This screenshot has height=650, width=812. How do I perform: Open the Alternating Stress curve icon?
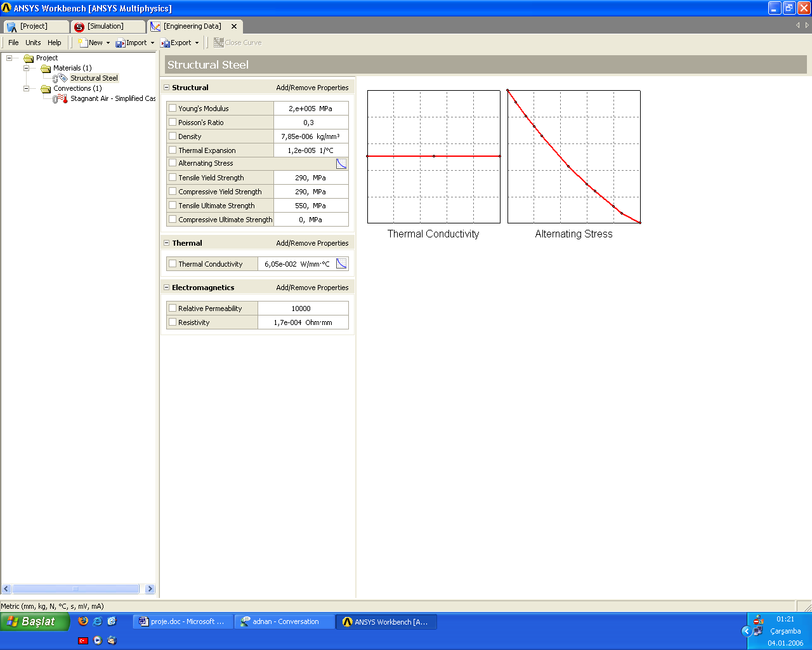pyautogui.click(x=341, y=163)
